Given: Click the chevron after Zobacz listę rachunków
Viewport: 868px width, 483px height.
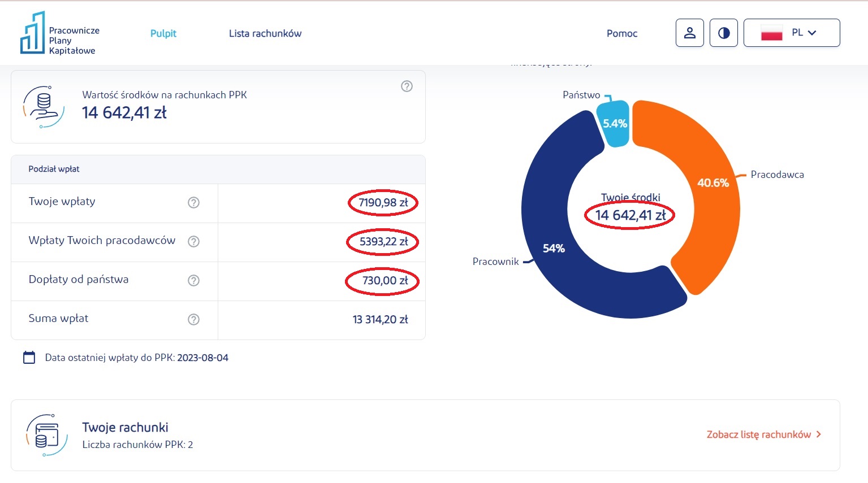Looking at the screenshot, I should coord(818,434).
